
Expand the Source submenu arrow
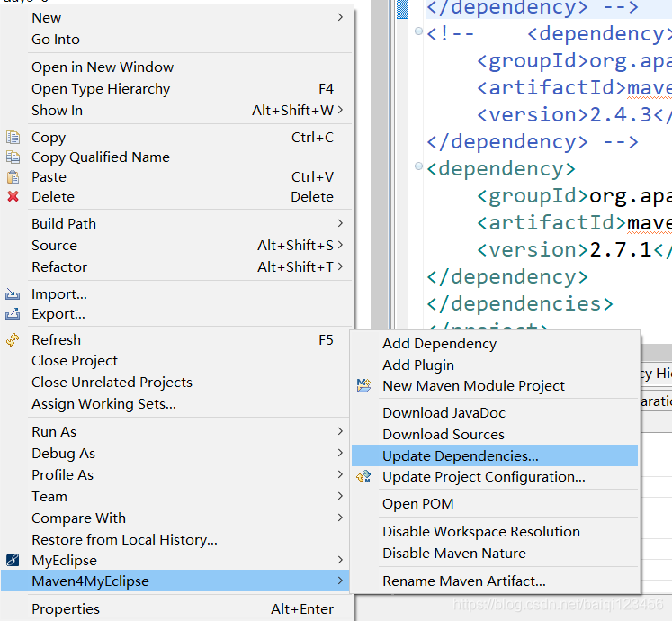click(x=340, y=245)
